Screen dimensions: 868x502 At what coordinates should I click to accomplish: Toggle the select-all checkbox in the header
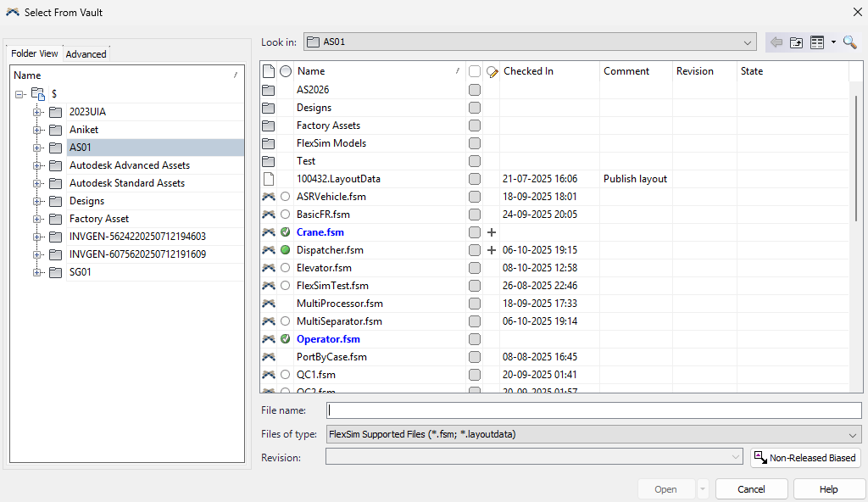point(475,71)
